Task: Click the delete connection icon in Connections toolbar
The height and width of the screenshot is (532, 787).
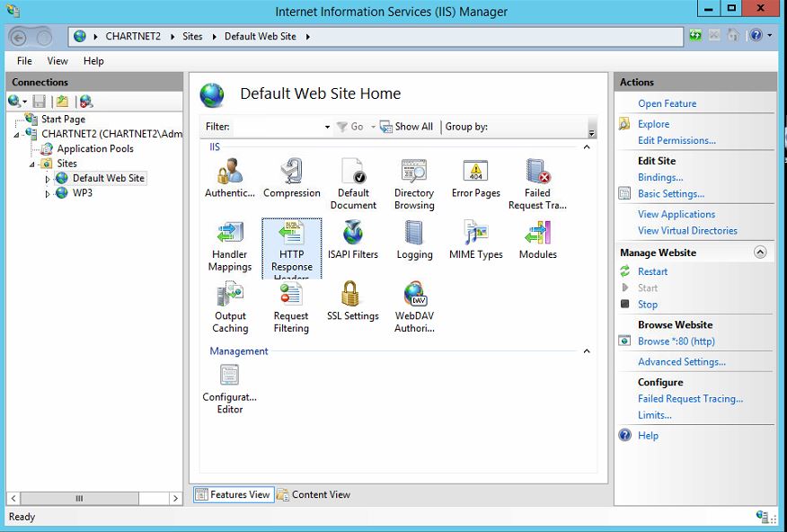Action: click(86, 102)
